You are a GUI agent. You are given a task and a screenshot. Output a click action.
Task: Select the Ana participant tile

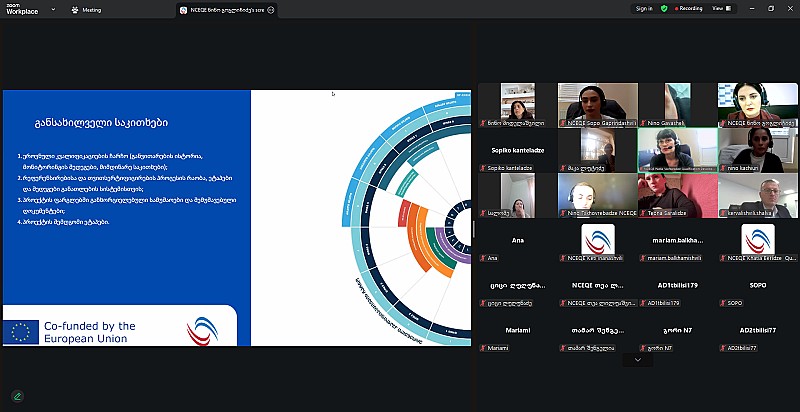click(x=517, y=244)
